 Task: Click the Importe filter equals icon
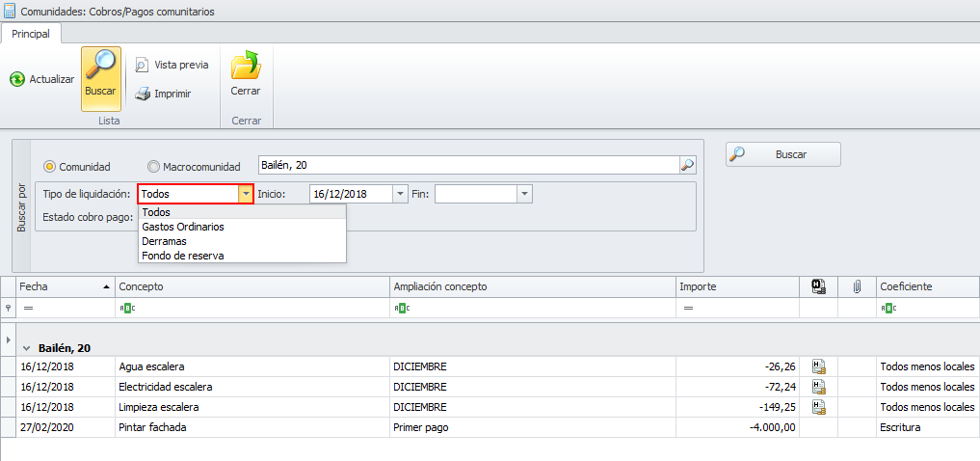coord(688,308)
